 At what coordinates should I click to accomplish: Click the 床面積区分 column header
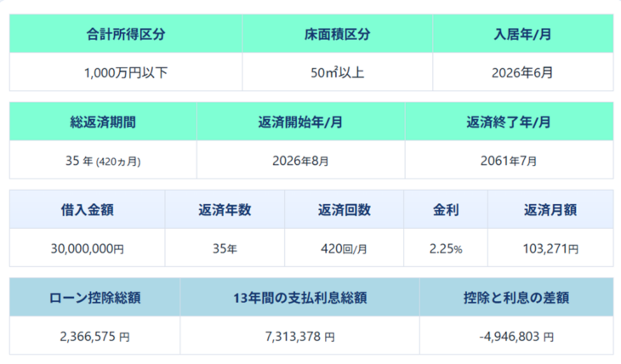pyautogui.click(x=338, y=35)
